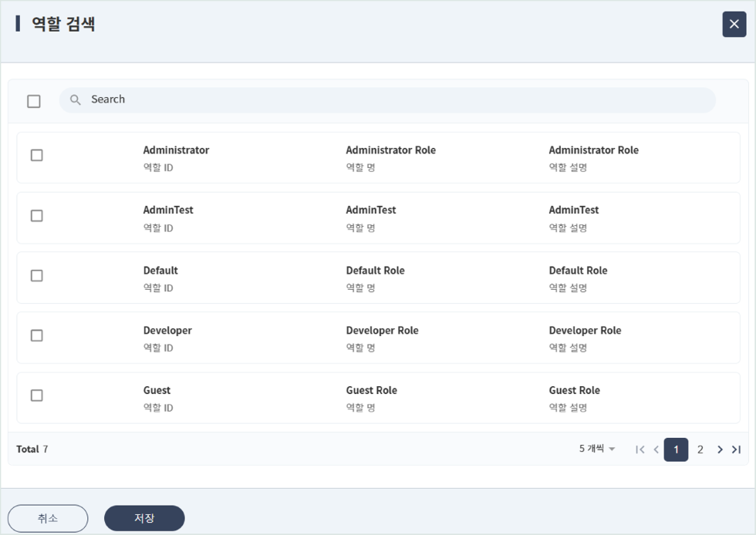This screenshot has height=535, width=756.
Task: Focus the Search input field
Action: [387, 99]
